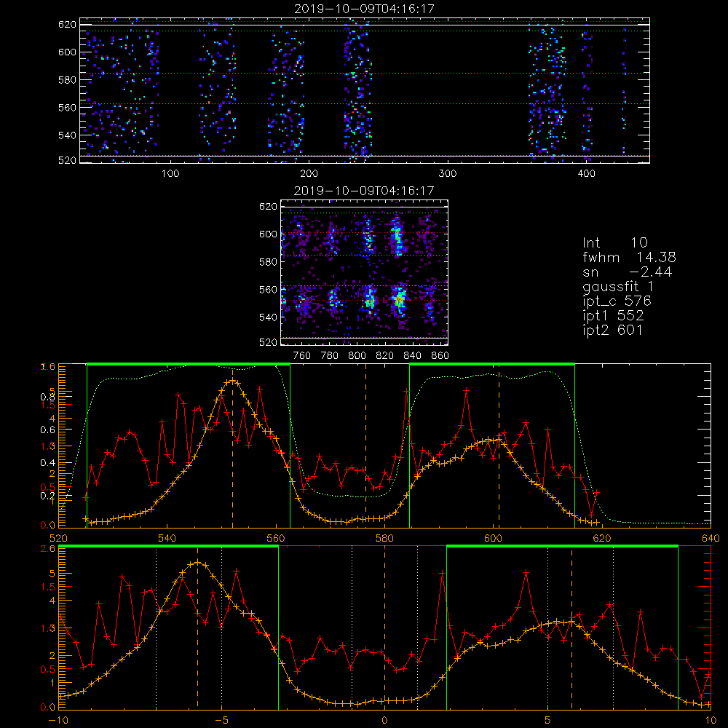Click x-axis label 760 on the middle image
728x728 pixels.
[x=302, y=356]
